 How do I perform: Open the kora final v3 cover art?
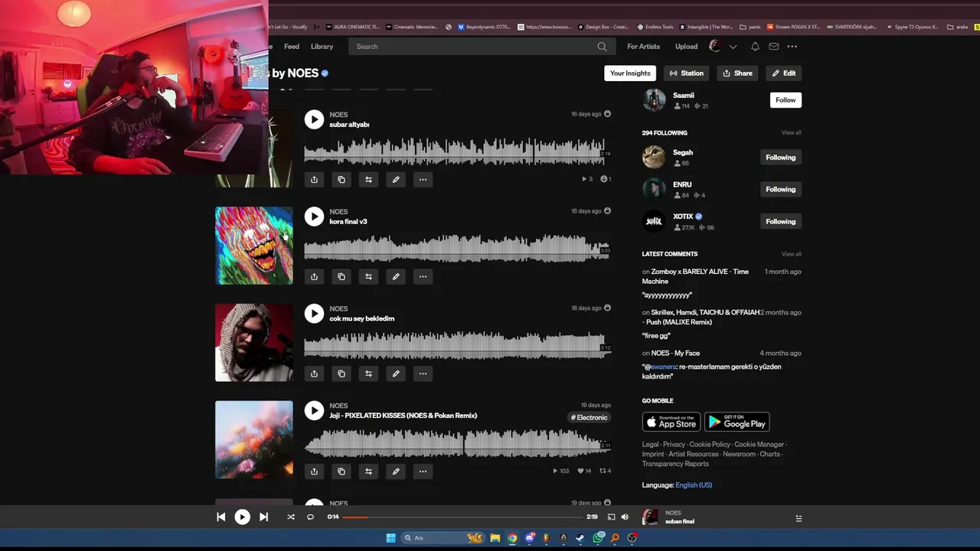pyautogui.click(x=253, y=246)
